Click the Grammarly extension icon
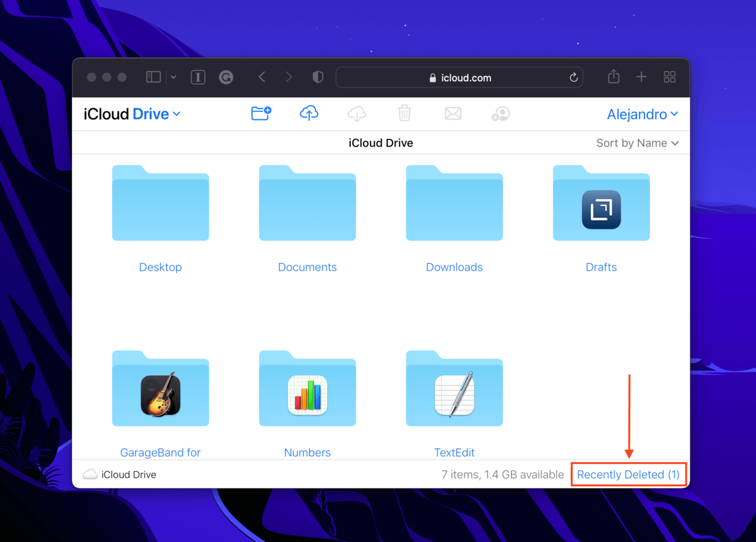The image size is (756, 542). (226, 77)
